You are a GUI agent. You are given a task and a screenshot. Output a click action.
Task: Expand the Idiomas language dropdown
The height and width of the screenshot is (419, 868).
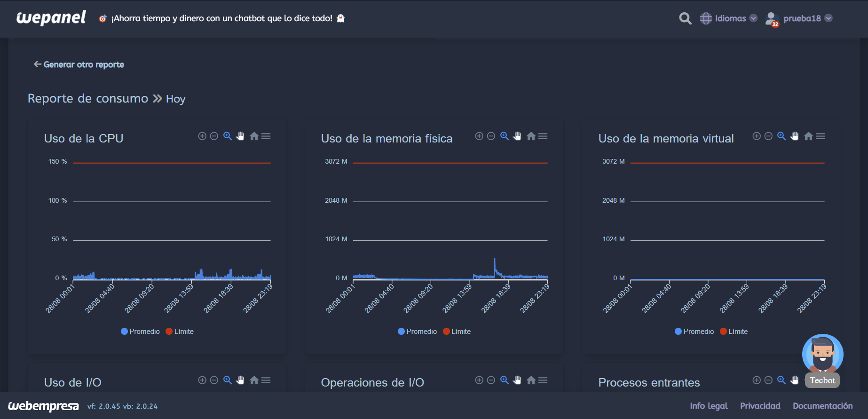tap(729, 18)
